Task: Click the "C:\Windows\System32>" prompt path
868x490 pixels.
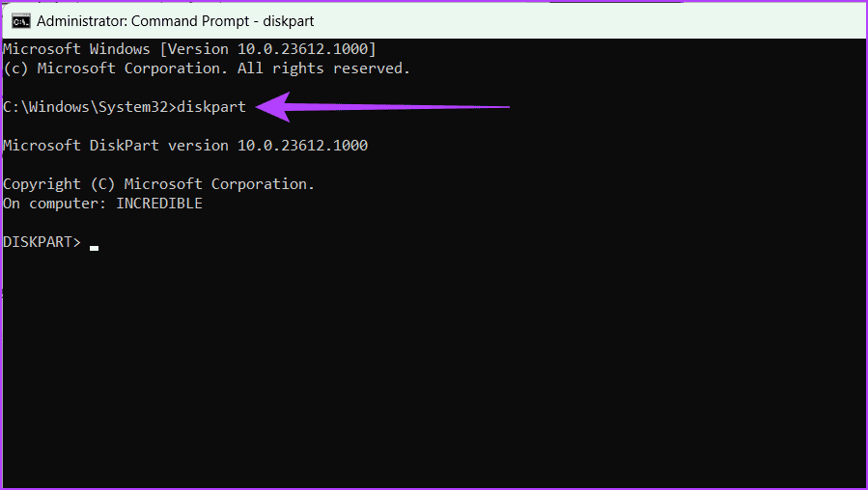Action: (89, 107)
